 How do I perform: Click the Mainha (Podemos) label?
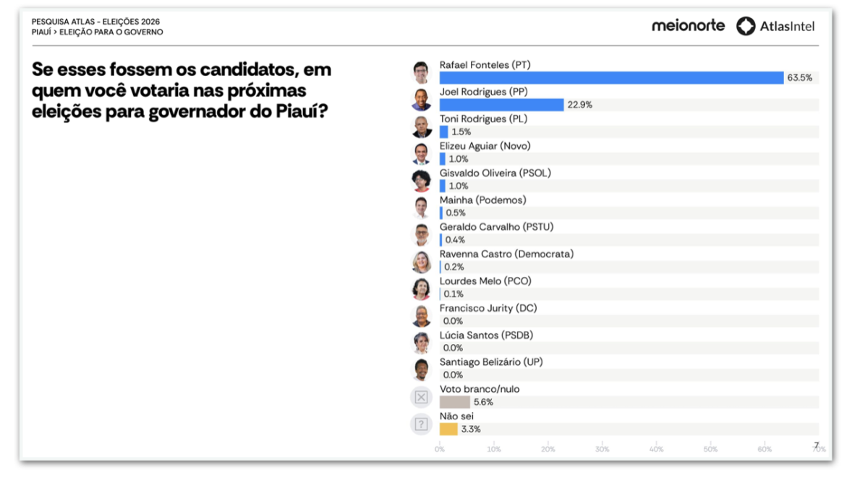point(482,200)
